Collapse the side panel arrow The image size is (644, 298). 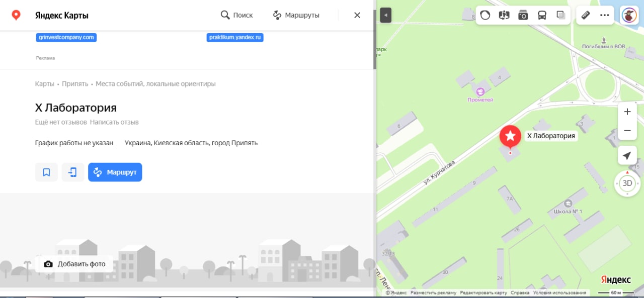coord(386,15)
